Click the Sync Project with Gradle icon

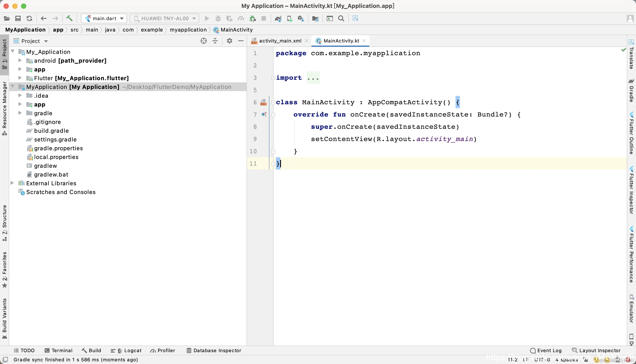pos(278,18)
